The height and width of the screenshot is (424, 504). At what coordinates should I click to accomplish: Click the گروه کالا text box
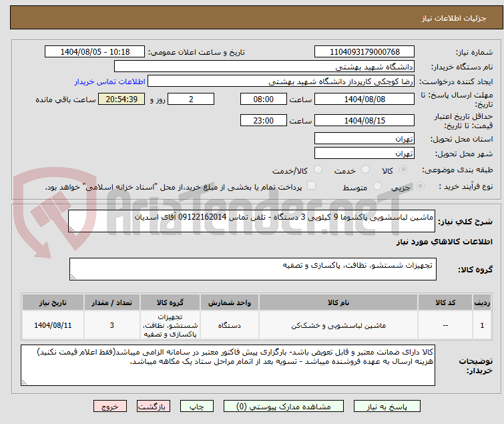pyautogui.click(x=252, y=269)
